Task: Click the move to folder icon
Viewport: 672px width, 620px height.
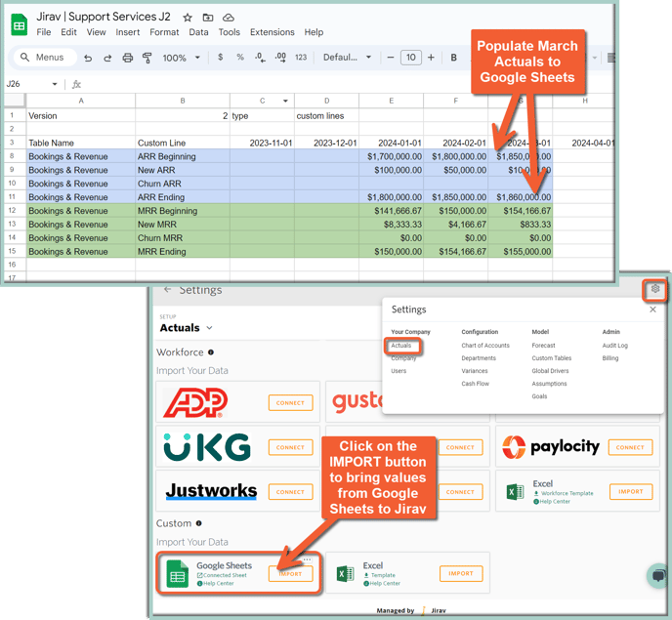Action: click(x=208, y=18)
